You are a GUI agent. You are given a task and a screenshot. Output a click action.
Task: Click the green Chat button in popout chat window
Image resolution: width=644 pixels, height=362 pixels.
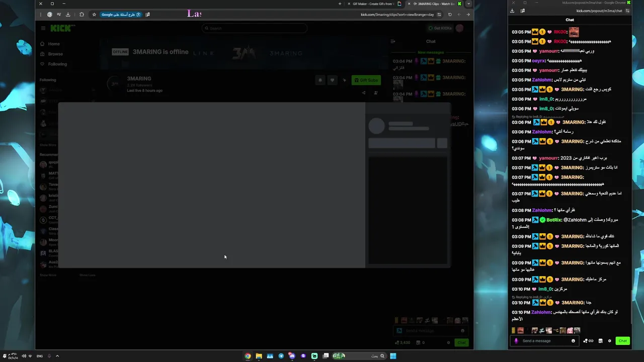622,341
